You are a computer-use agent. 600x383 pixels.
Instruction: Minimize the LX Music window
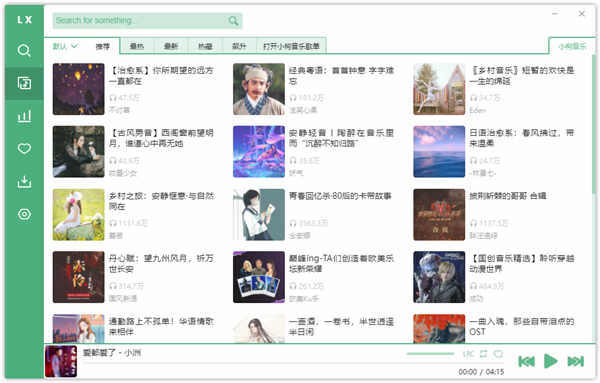555,14
